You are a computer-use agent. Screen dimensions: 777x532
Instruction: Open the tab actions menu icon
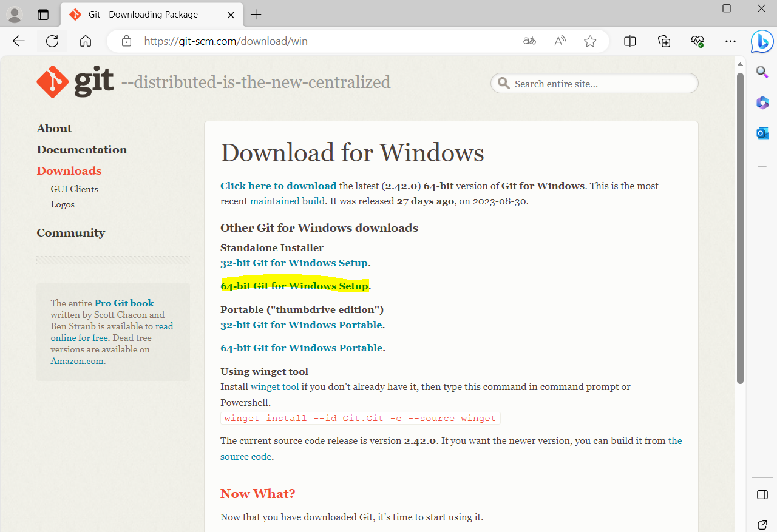[43, 15]
